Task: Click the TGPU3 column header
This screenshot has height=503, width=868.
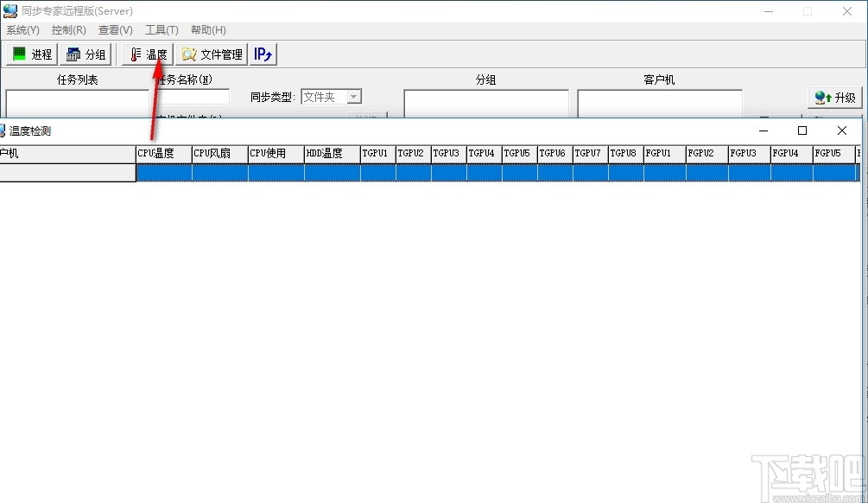Action: click(447, 153)
